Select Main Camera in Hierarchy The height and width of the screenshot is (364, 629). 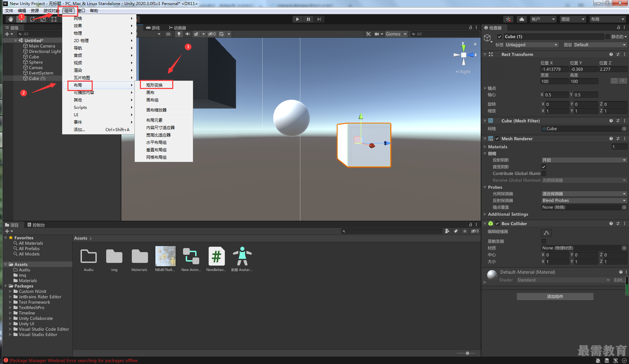click(x=42, y=46)
